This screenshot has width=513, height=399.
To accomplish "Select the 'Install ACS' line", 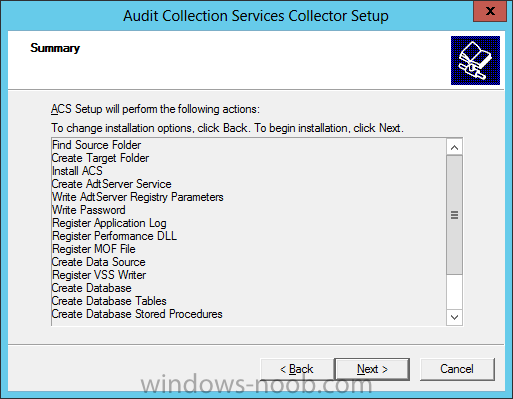I will click(77, 171).
